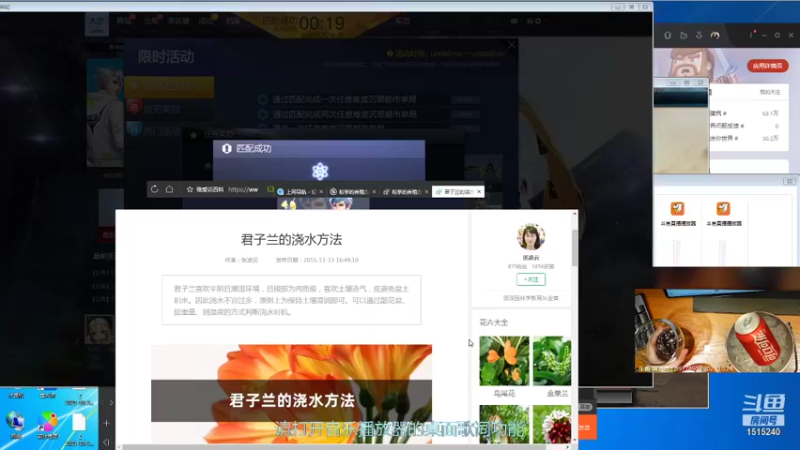
Task: Click the 迷你世界 row with 50.2万
Action: 744,138
